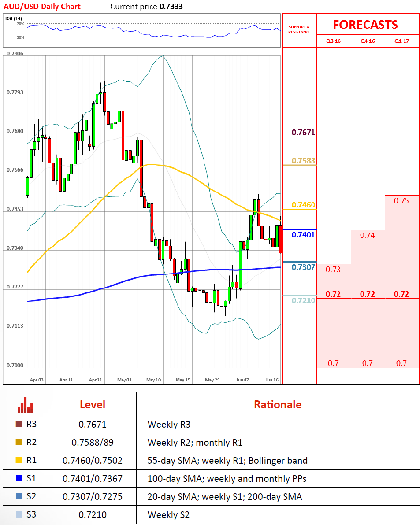
Task: Click the Weekly R3 rationale text
Action: (x=169, y=425)
